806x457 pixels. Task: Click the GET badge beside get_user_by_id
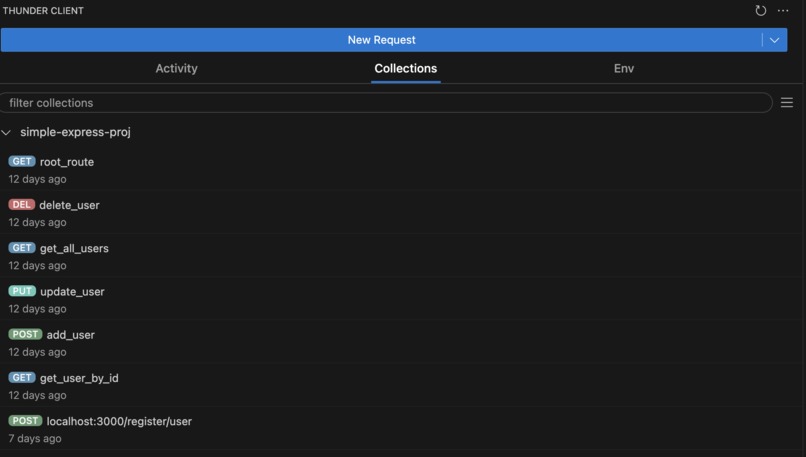click(22, 377)
